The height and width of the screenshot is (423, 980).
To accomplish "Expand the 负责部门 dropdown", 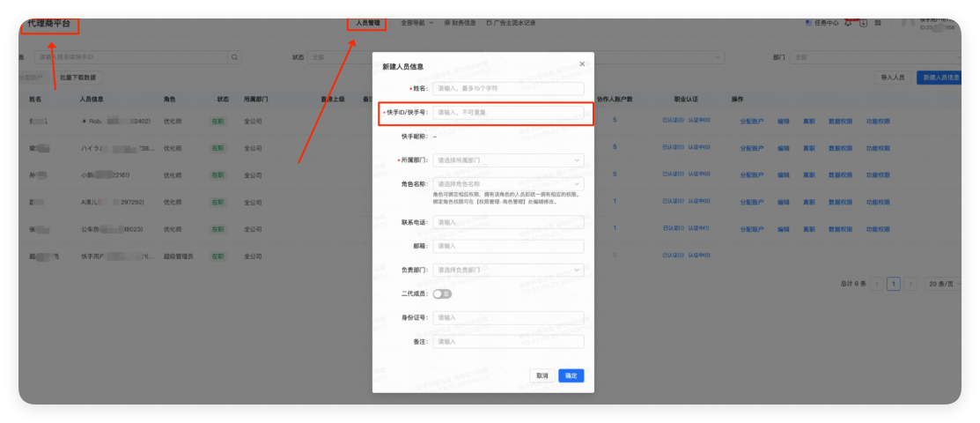I will tap(508, 270).
